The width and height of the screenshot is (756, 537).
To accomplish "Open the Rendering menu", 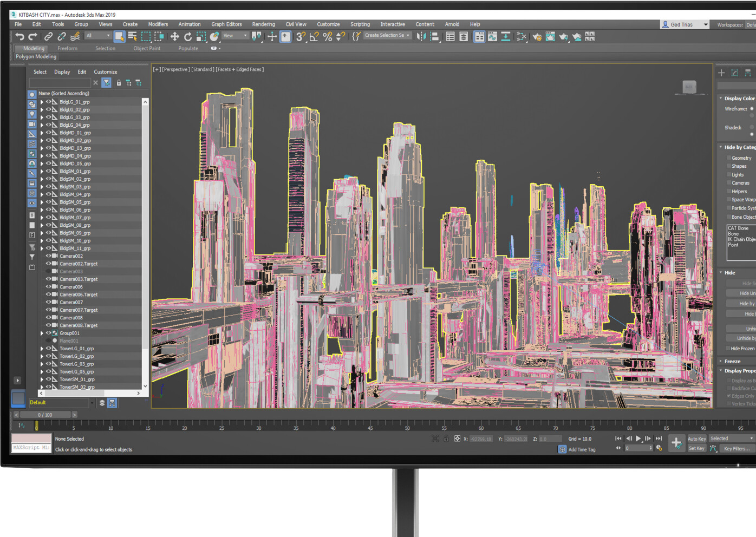I will point(263,24).
